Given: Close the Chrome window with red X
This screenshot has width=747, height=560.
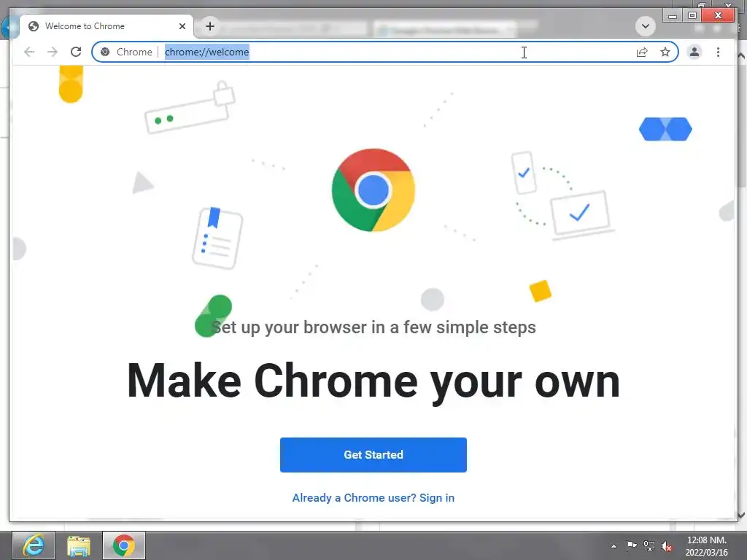Looking at the screenshot, I should coord(719,15).
